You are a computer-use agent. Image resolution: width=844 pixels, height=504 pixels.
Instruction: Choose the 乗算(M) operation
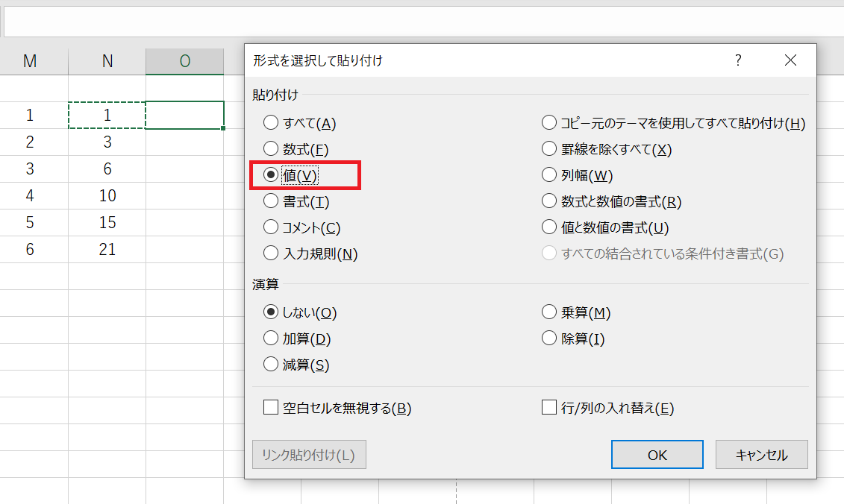click(x=549, y=312)
